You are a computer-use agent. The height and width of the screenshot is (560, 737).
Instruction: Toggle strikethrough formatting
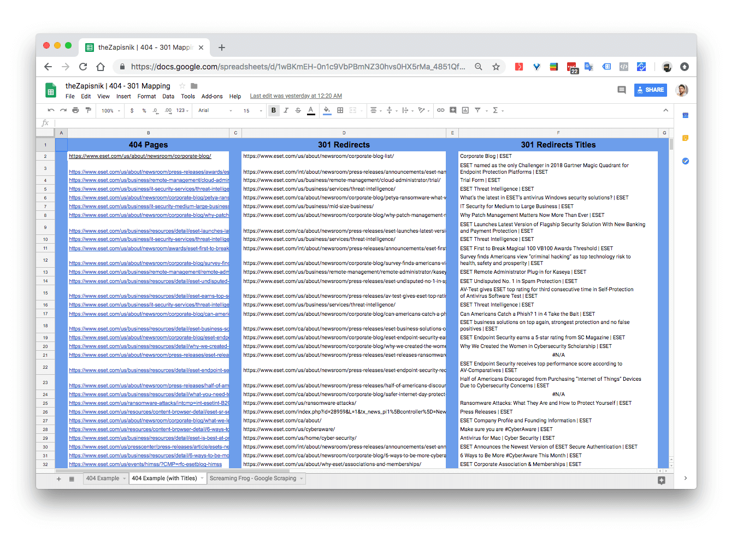point(298,110)
